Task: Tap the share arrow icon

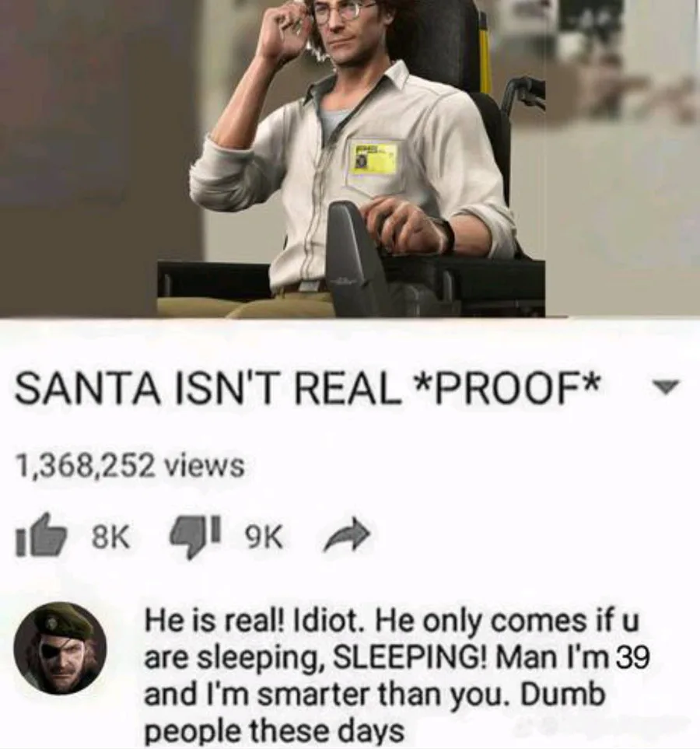Action: coord(346,534)
